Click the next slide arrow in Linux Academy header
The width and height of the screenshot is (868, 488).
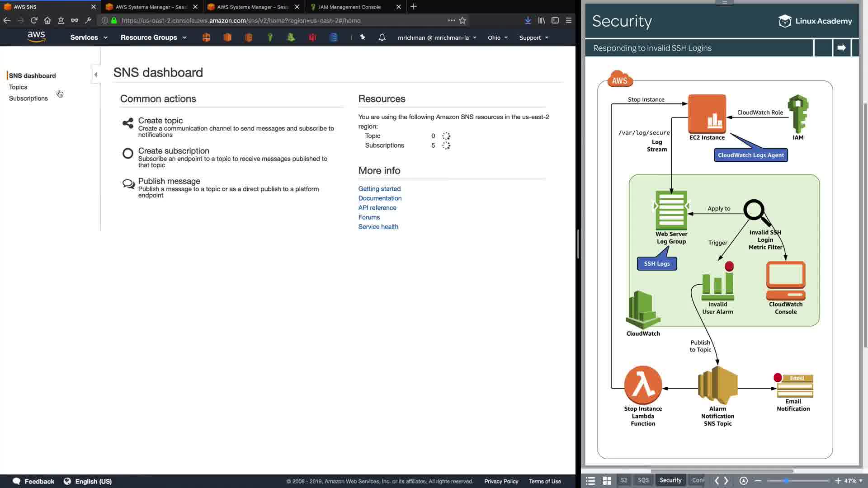tap(841, 48)
